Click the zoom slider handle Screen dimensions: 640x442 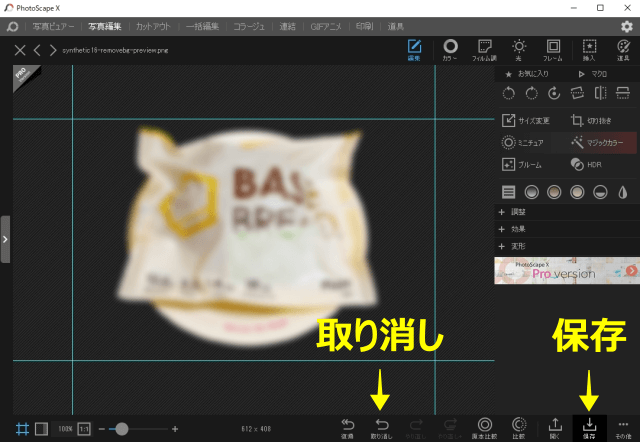tap(121, 429)
